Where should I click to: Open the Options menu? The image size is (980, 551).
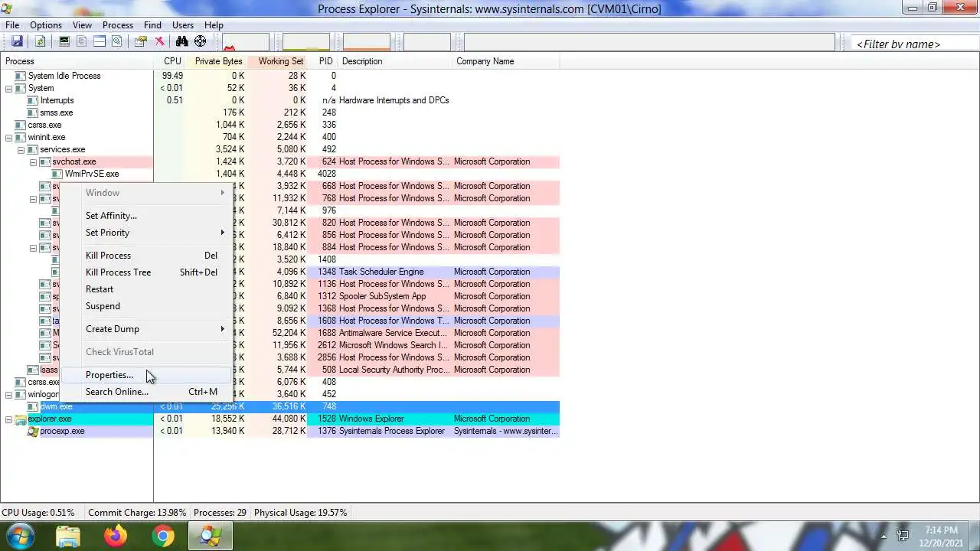click(x=46, y=25)
